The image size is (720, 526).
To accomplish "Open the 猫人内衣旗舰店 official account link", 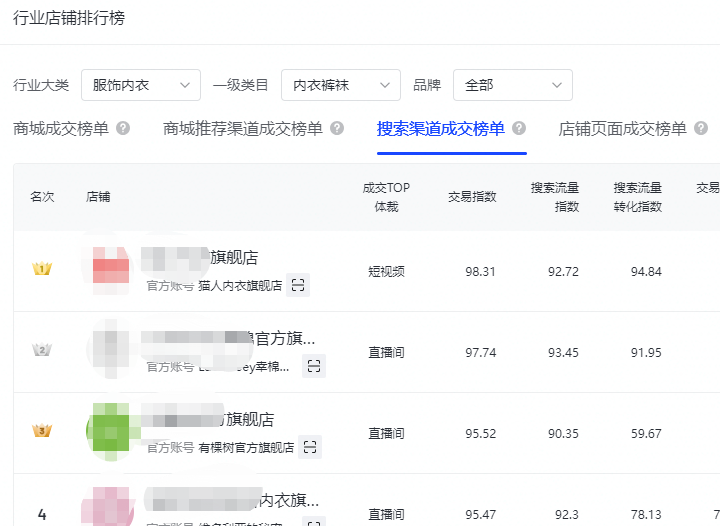I will [240, 285].
